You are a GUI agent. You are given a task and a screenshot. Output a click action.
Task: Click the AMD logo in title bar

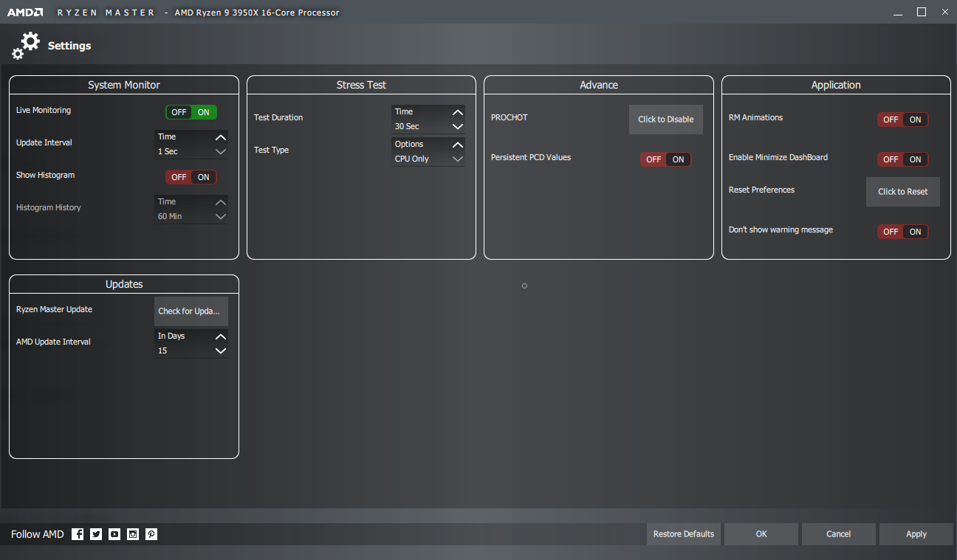click(x=25, y=13)
